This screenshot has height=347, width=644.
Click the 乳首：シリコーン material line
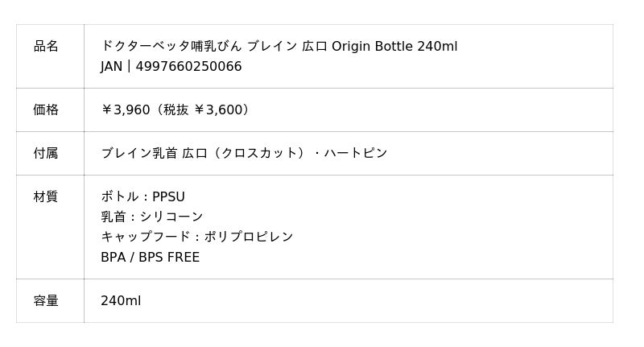pos(152,217)
